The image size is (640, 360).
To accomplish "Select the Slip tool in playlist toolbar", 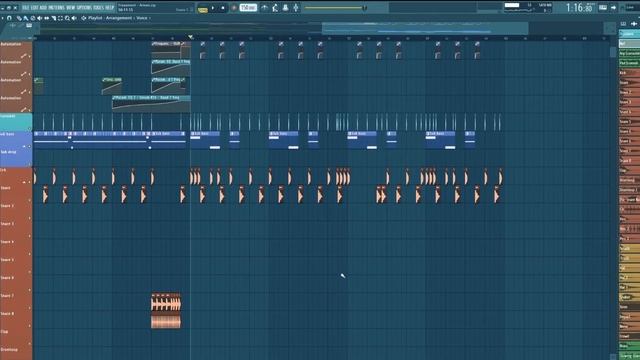I will click(47, 18).
